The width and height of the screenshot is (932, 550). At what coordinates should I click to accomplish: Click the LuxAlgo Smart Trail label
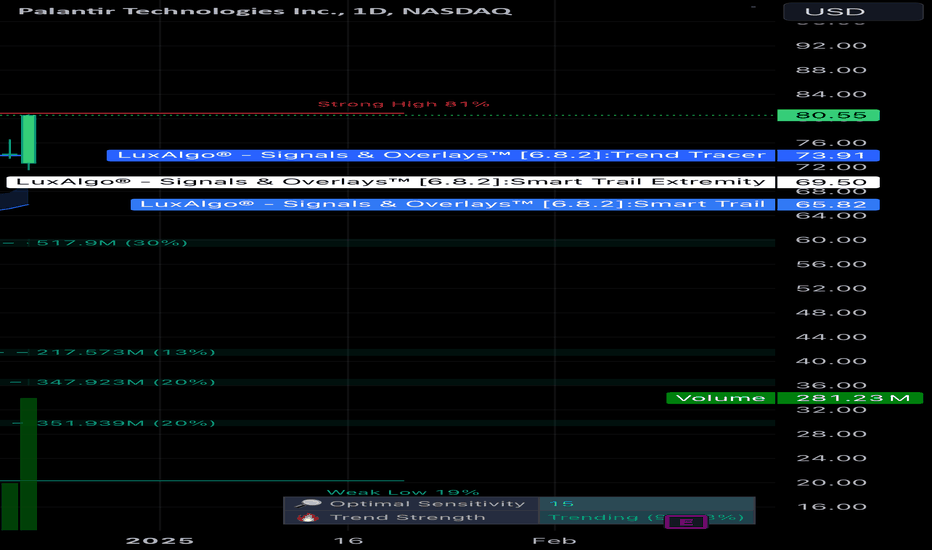(453, 205)
